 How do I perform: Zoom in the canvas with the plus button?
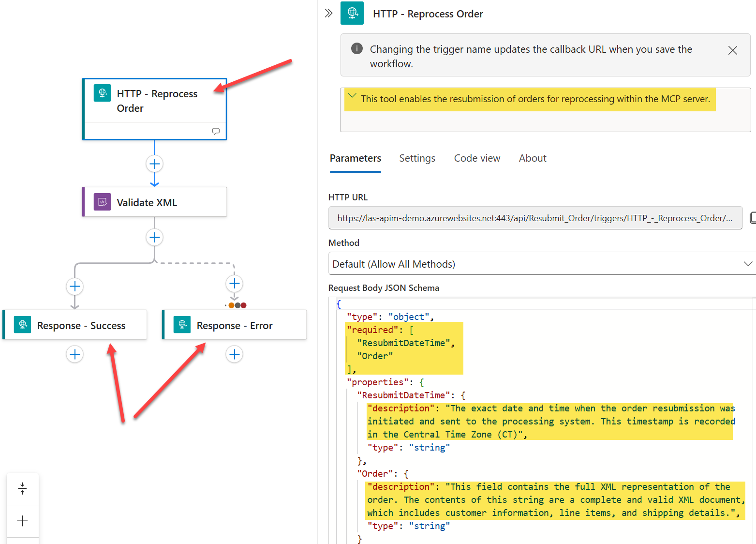click(x=23, y=521)
